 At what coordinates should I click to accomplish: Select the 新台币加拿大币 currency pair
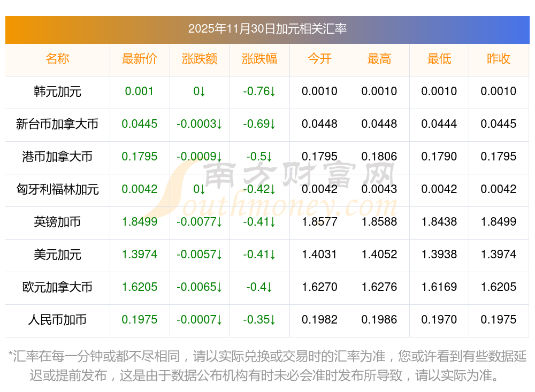tap(57, 124)
